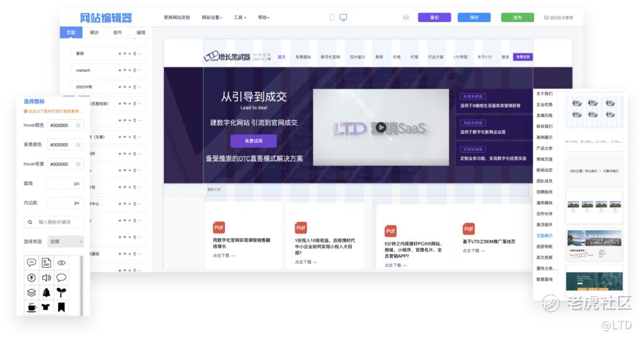Select the 2022中秋 page row

tap(109, 87)
